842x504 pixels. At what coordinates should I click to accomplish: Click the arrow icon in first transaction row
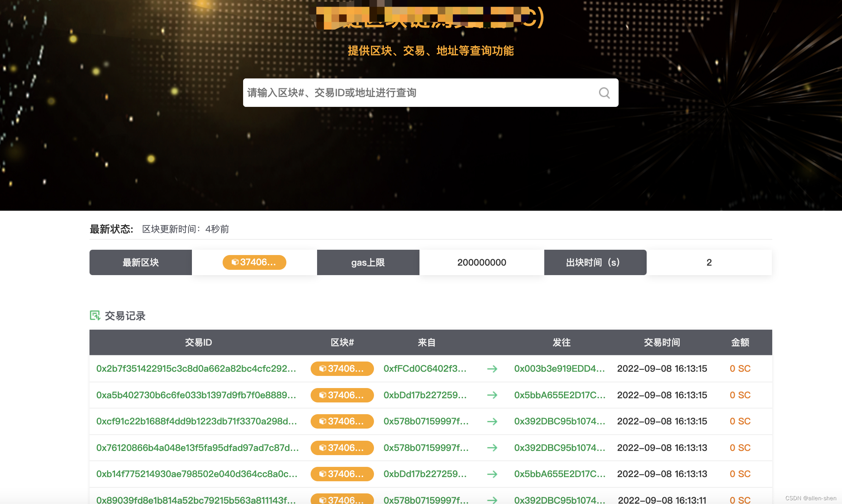click(x=492, y=369)
